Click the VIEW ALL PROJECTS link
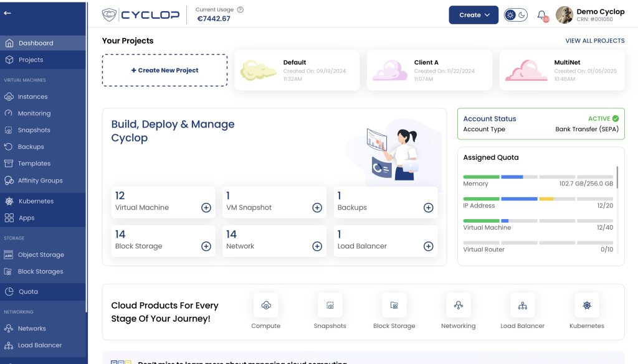This screenshot has height=364, width=638. tap(594, 40)
